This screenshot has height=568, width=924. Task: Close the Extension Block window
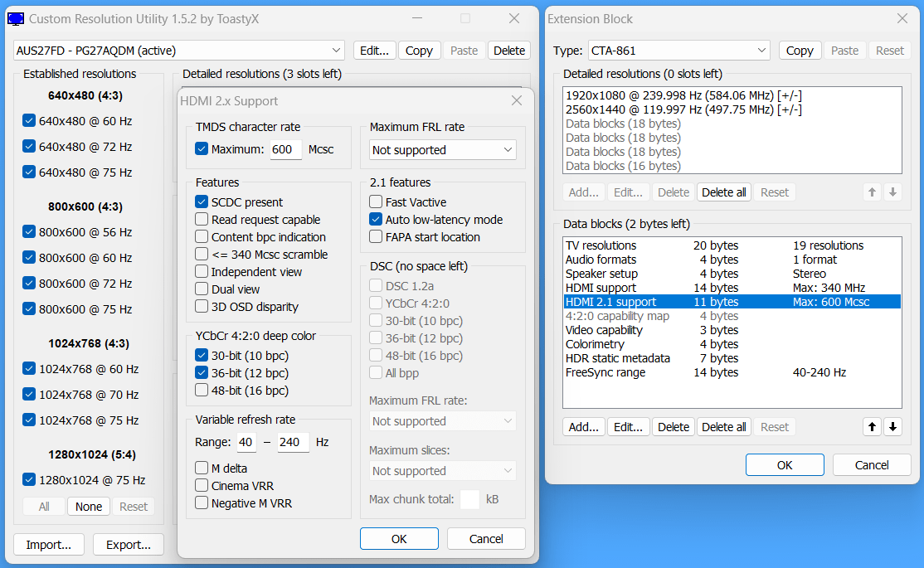[x=902, y=19]
